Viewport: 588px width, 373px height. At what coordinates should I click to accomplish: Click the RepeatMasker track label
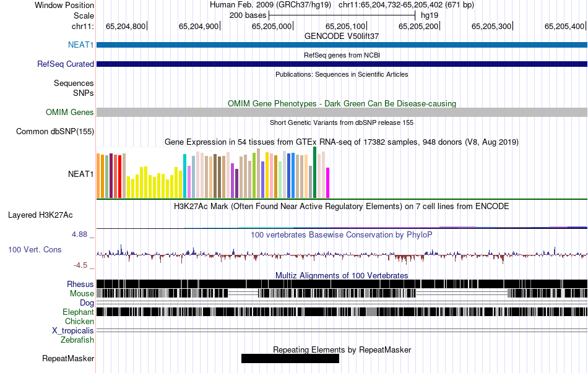(x=68, y=359)
